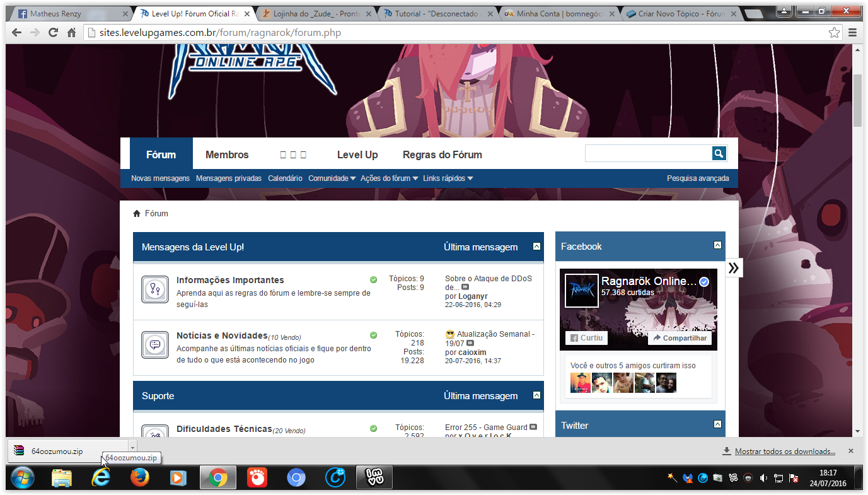Collapse the Facebook sidebar block

point(717,245)
